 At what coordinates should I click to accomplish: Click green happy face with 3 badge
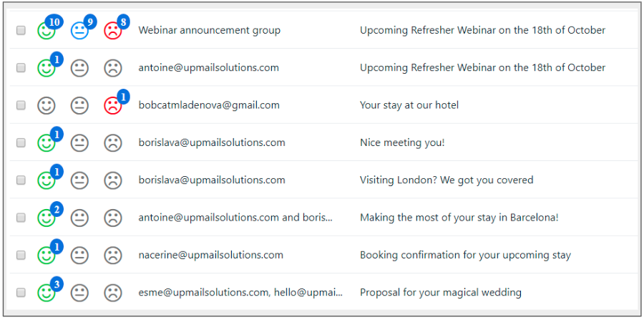pyautogui.click(x=47, y=292)
